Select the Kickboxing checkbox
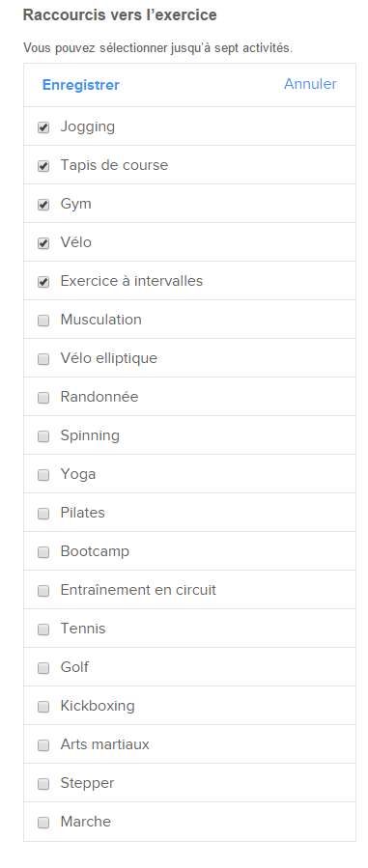The image size is (368, 868). (43, 707)
